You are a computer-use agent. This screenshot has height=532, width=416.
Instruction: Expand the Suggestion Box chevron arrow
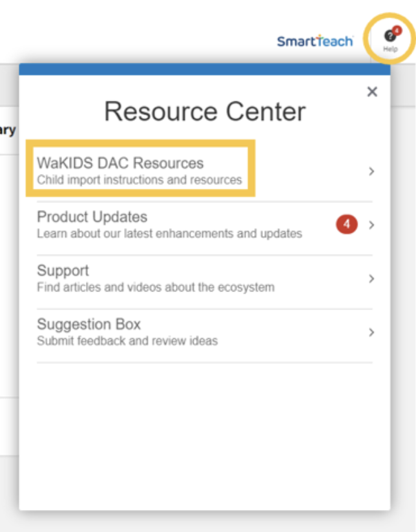[371, 332]
